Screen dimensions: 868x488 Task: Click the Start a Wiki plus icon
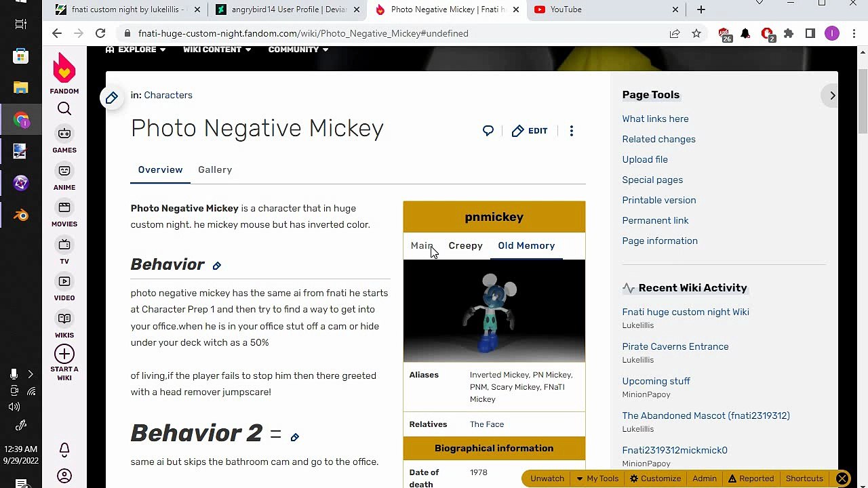coord(64,354)
